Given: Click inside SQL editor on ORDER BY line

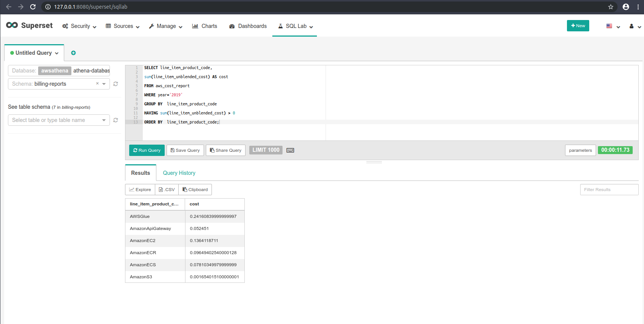Looking at the screenshot, I should [181, 122].
